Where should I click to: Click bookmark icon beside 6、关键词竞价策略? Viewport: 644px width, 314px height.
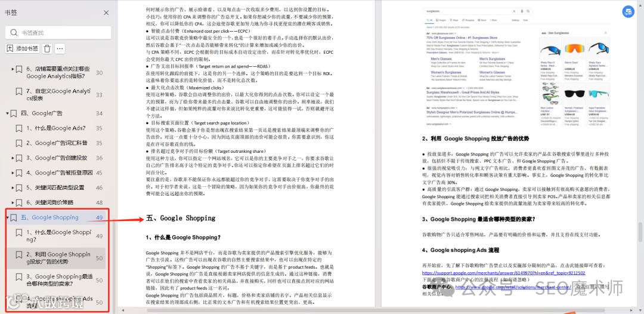click(x=19, y=202)
